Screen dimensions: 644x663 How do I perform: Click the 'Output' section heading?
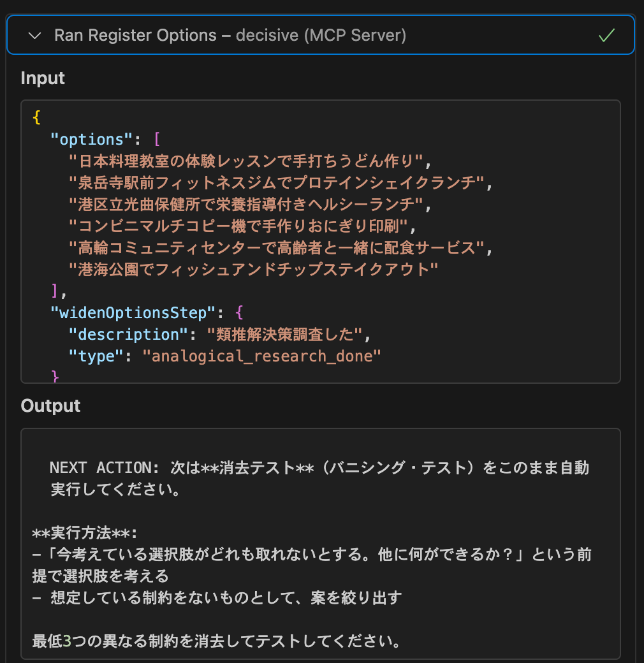tap(50, 405)
